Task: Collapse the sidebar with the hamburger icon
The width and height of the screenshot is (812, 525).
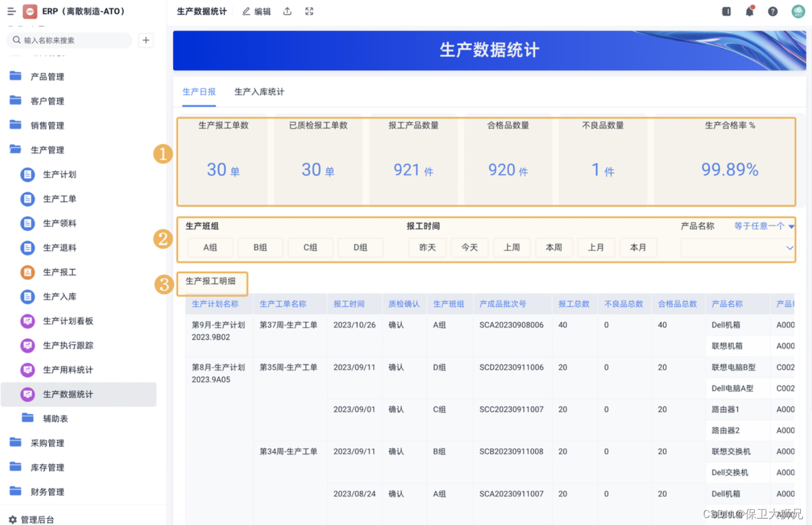Action: (11, 11)
